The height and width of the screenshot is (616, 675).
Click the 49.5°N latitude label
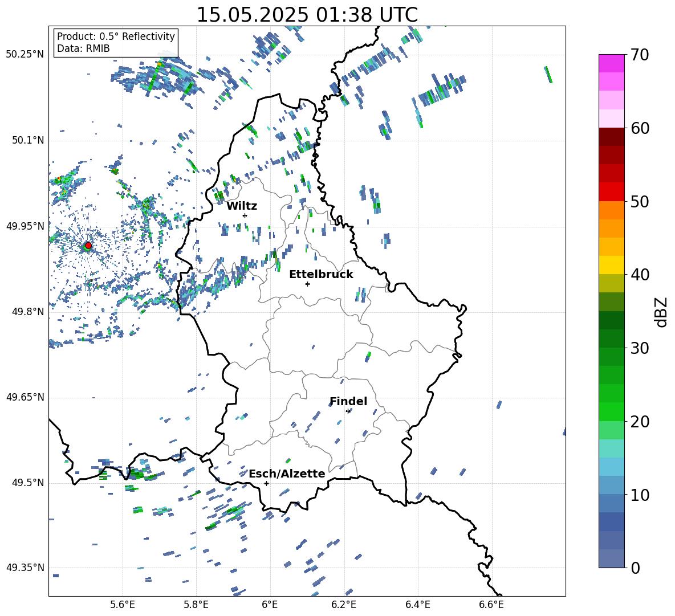tap(28, 483)
